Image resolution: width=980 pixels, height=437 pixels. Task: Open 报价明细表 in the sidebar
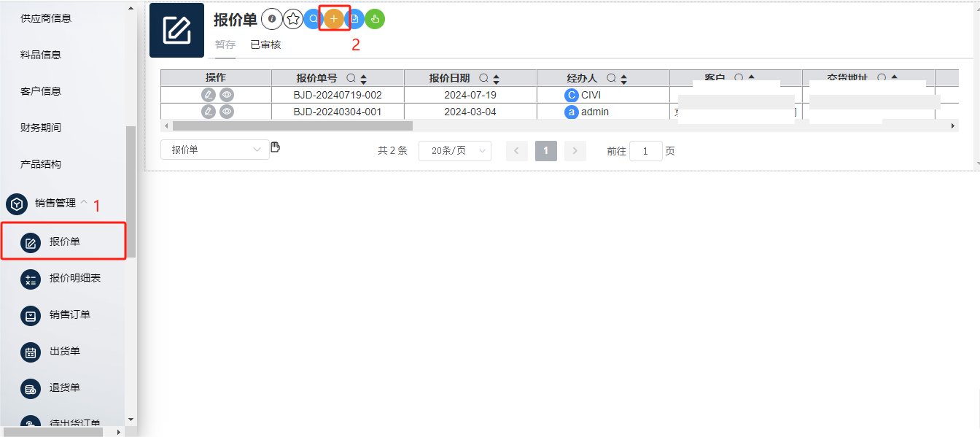pyautogui.click(x=75, y=278)
